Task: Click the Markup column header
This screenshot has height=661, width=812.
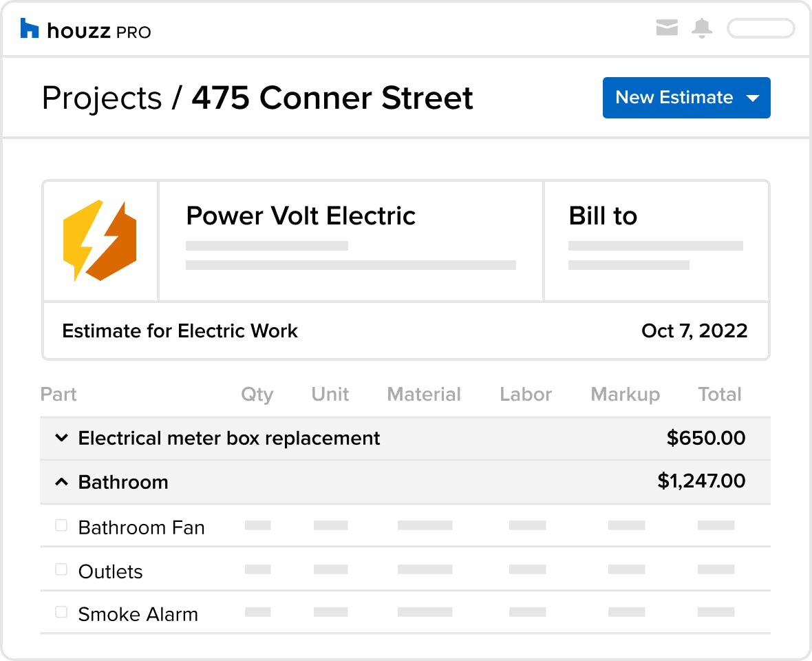Action: [625, 395]
